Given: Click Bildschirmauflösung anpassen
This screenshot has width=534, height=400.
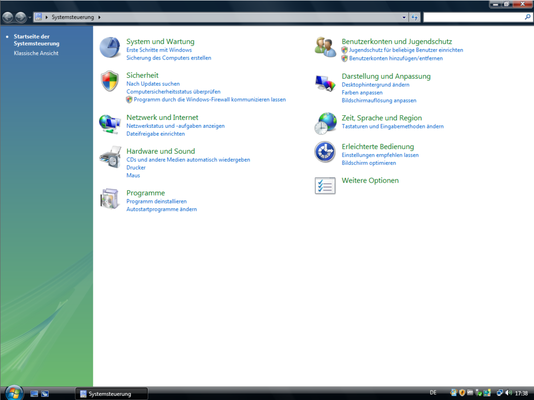Looking at the screenshot, I should point(379,100).
